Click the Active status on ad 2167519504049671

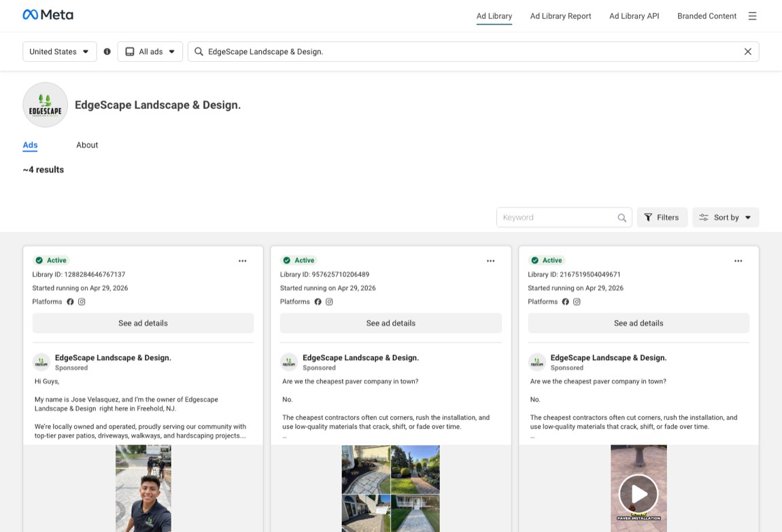(x=547, y=260)
